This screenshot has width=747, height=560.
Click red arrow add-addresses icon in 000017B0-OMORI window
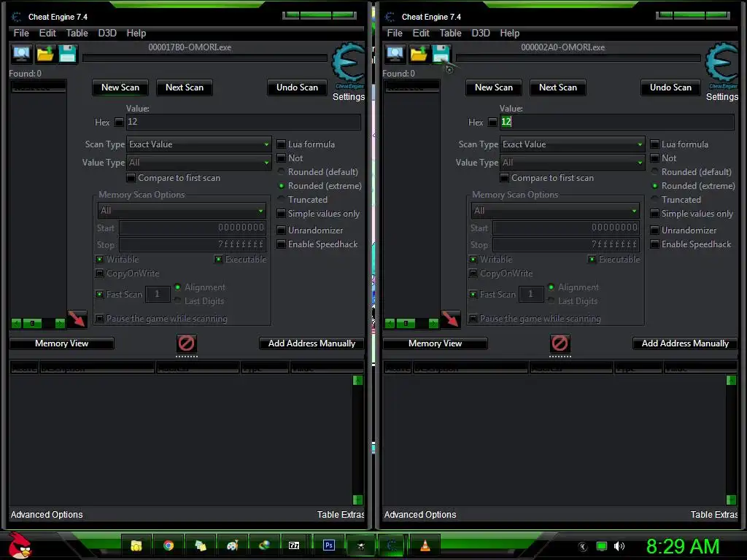click(77, 319)
